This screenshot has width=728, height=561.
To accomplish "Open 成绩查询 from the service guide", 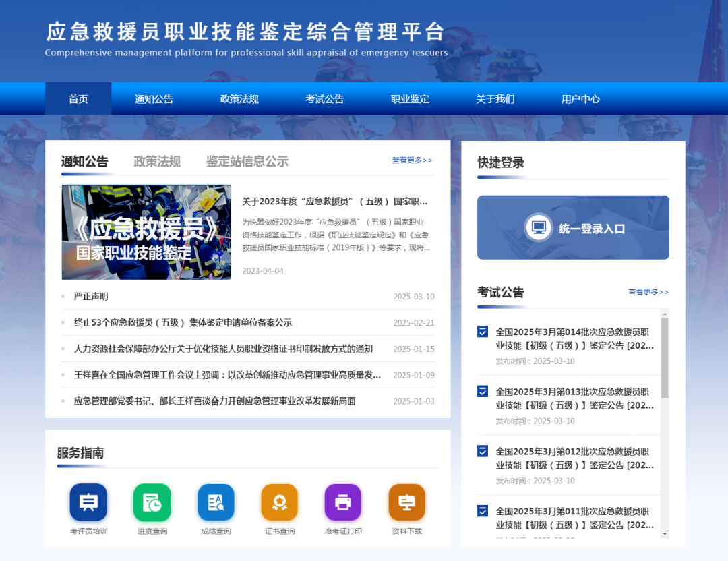I will tap(215, 502).
